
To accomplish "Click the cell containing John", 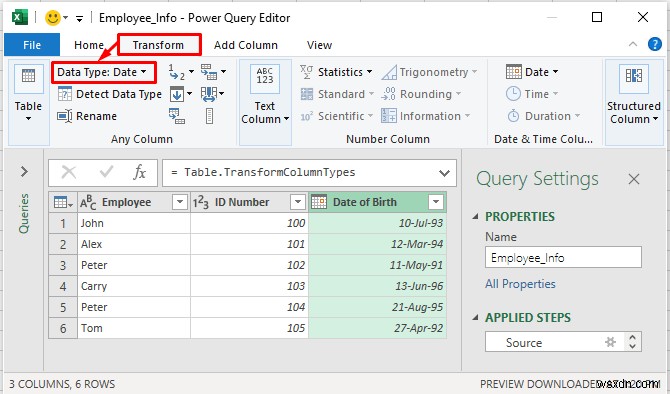I will pyautogui.click(x=134, y=223).
